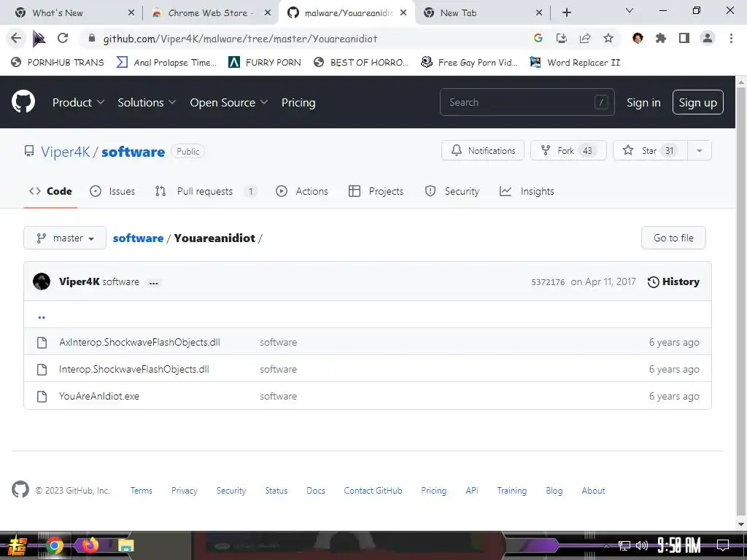
Task: Open Chrome from the taskbar
Action: (54, 545)
